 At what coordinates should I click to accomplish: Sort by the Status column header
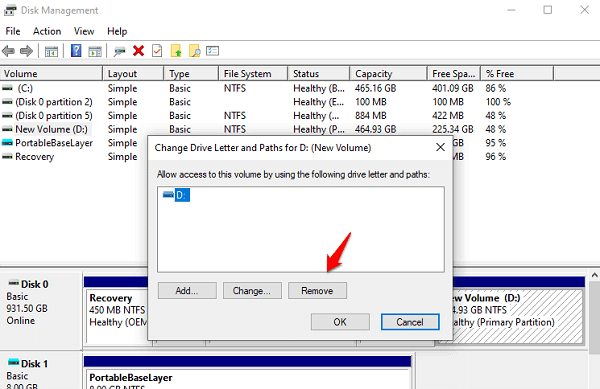click(x=319, y=73)
